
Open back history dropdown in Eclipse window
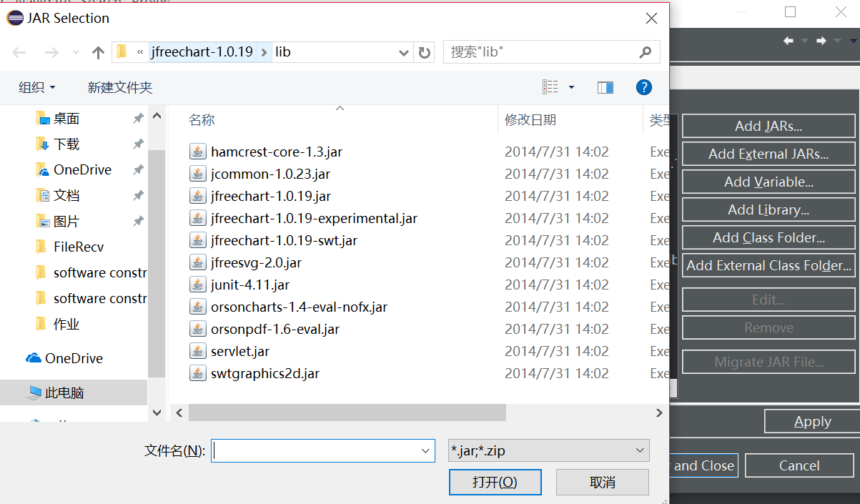[x=804, y=41]
